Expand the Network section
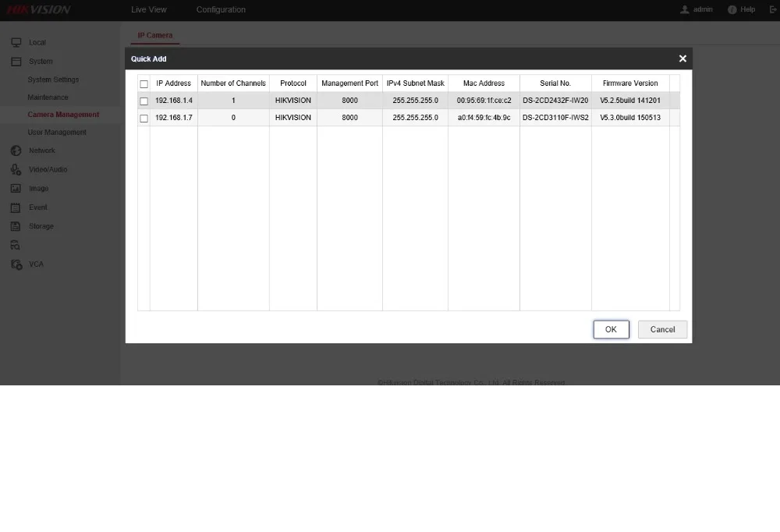The width and height of the screenshot is (780, 532). pos(42,151)
